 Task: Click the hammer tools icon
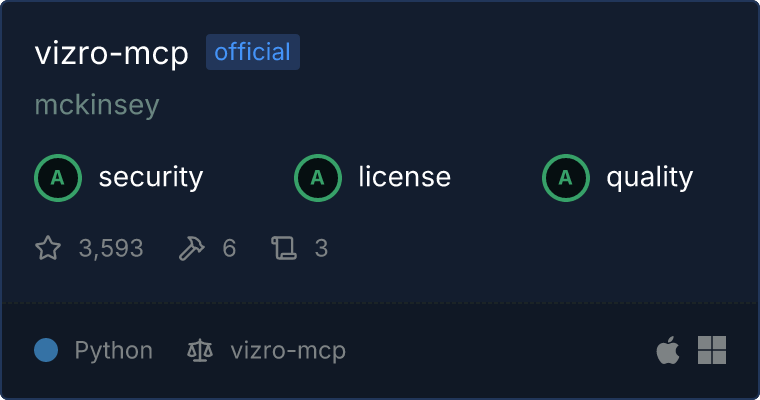coord(192,248)
